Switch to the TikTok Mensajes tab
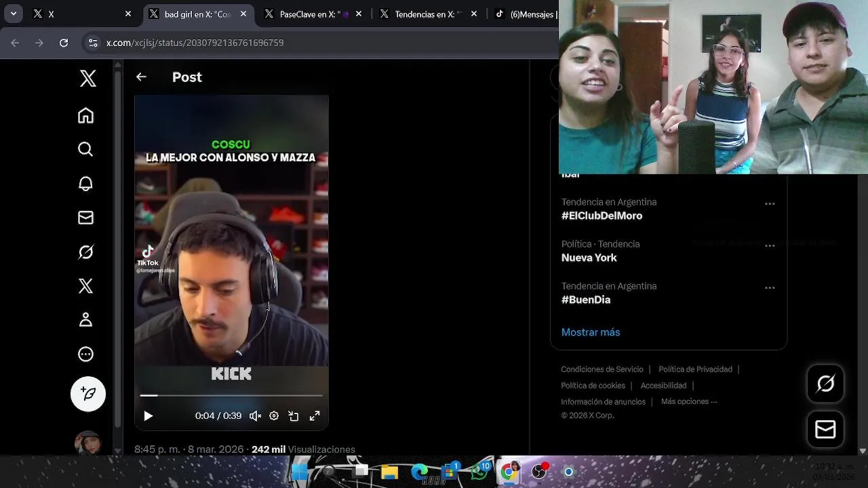Screen dimensions: 868x488 524,14
